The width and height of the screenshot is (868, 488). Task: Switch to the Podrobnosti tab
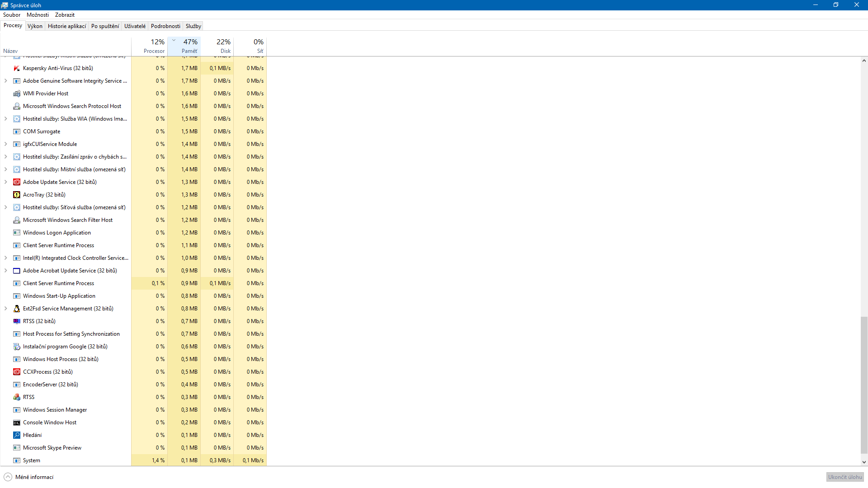coord(165,26)
